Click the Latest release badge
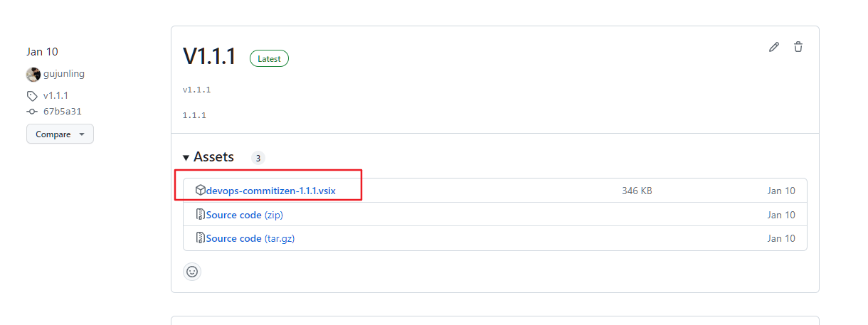This screenshot has width=868, height=325. click(x=269, y=59)
